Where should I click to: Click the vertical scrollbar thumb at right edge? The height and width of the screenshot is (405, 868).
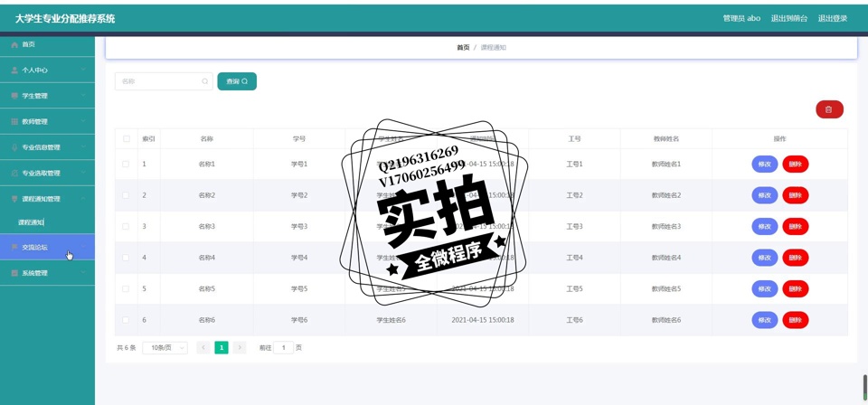865,387
